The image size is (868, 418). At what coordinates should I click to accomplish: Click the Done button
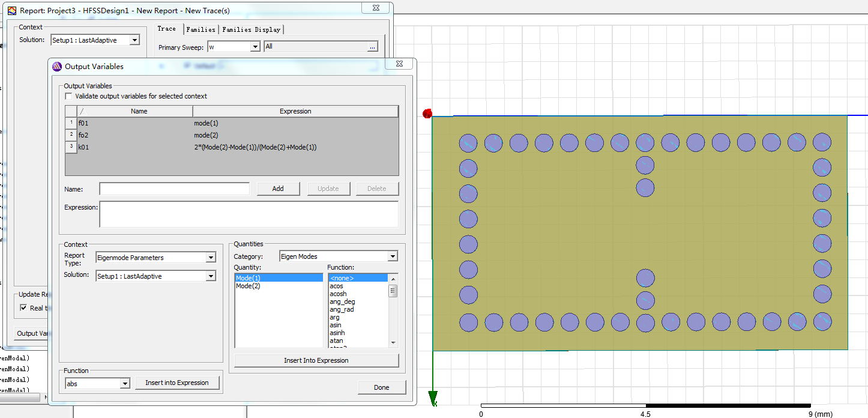point(382,387)
